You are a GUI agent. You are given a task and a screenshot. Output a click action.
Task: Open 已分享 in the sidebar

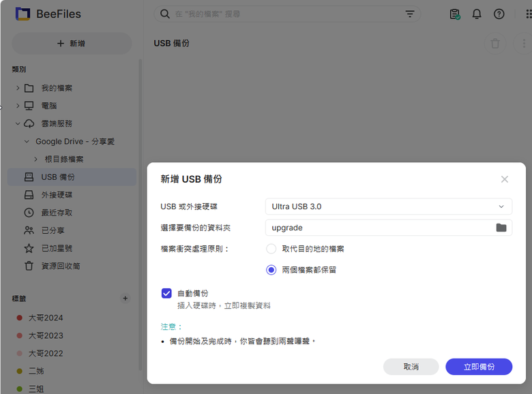coord(53,230)
